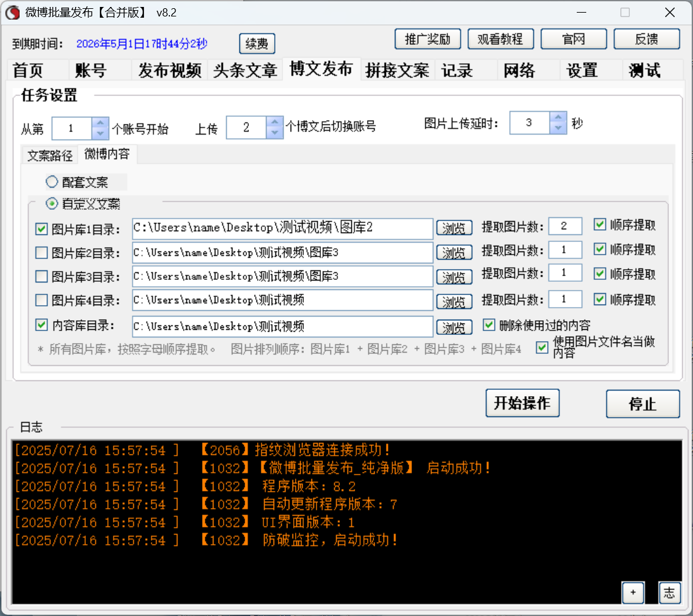Open 推广奖励 promotion rewards

click(x=428, y=39)
